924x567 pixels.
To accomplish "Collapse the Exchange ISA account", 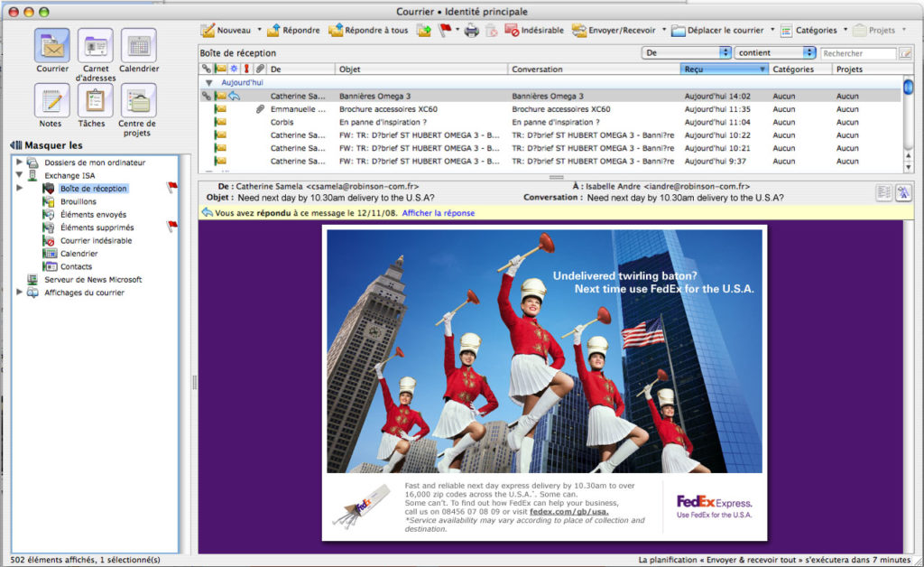I will point(20,175).
